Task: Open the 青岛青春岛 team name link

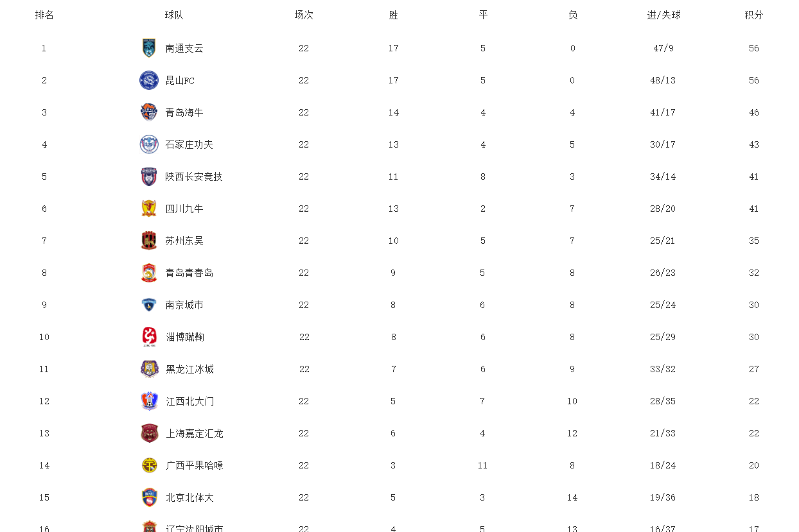Action: [x=189, y=273]
